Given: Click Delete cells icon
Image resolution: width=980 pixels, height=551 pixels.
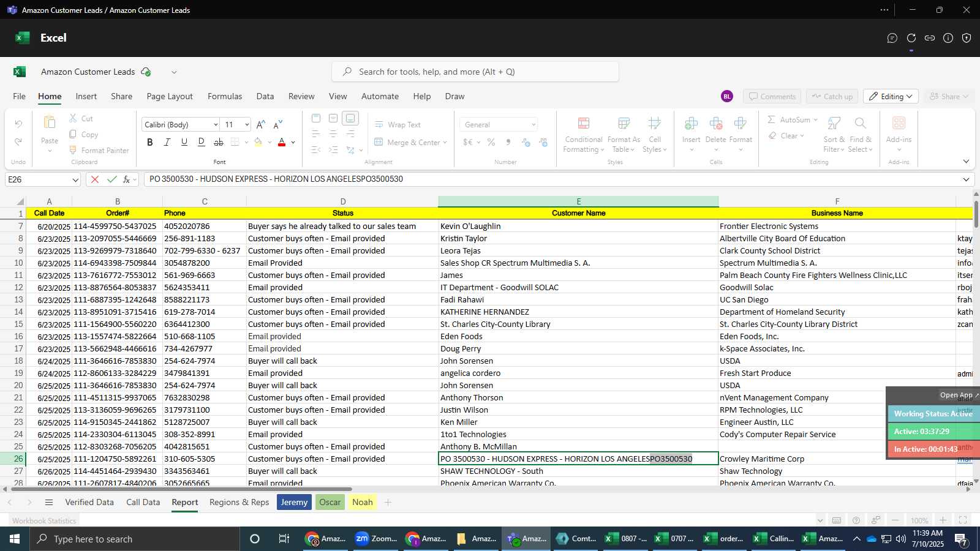Looking at the screenshot, I should (715, 124).
